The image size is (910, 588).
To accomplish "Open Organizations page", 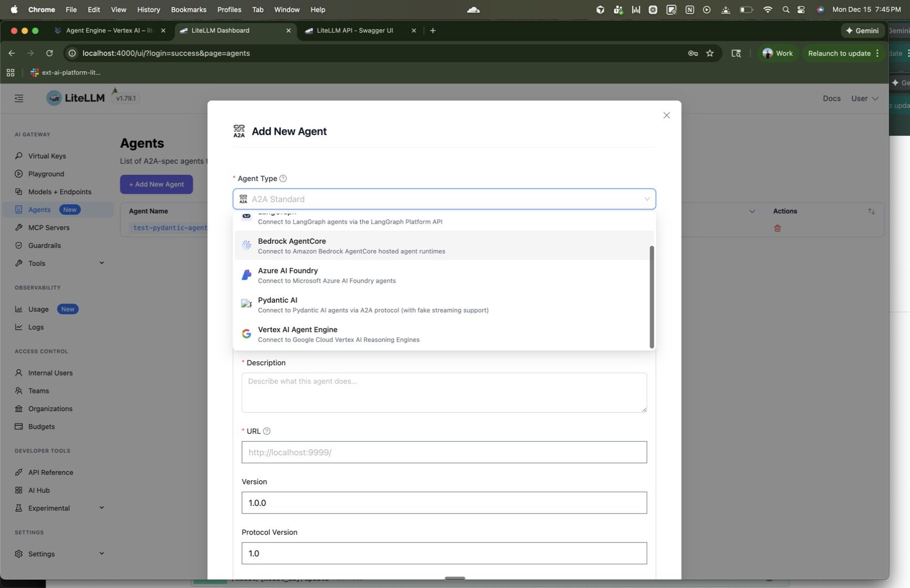I will pyautogui.click(x=50, y=408).
